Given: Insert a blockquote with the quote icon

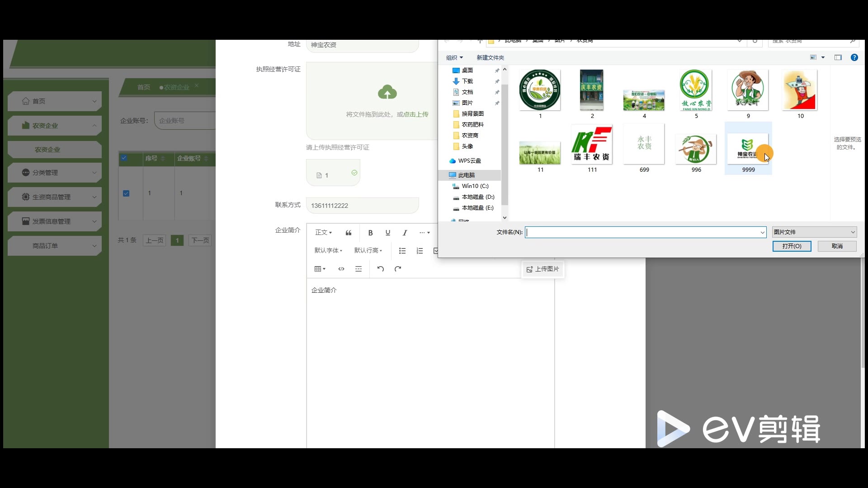Looking at the screenshot, I should pyautogui.click(x=349, y=233).
